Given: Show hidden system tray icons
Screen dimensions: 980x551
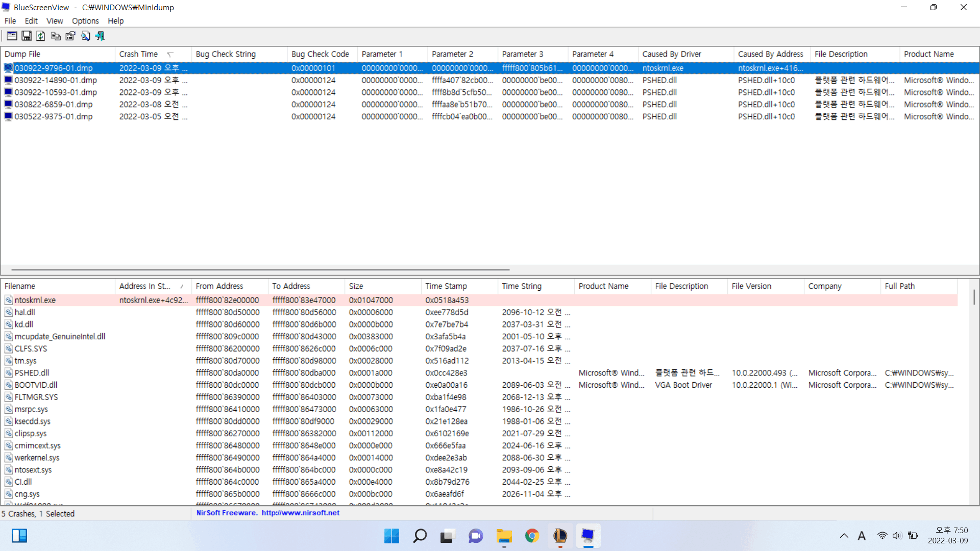Looking at the screenshot, I should pos(844,536).
